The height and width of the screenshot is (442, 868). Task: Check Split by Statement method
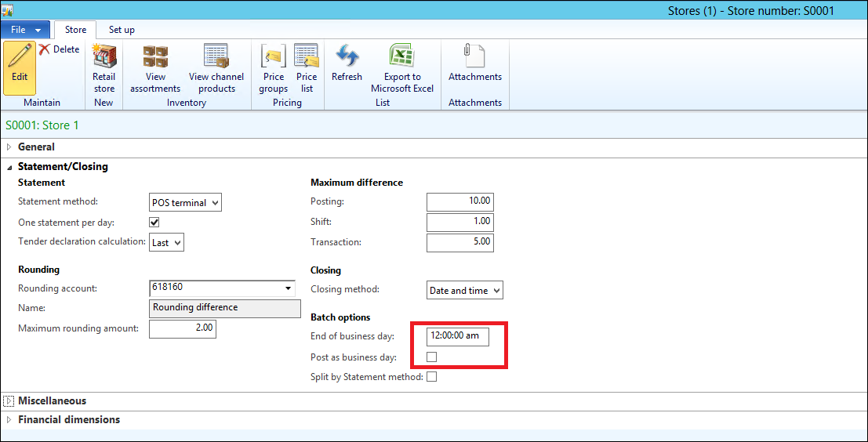point(431,377)
